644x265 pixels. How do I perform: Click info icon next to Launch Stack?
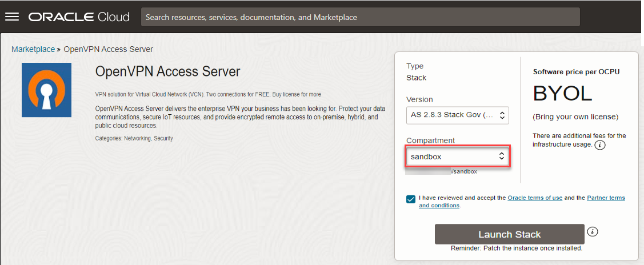pyautogui.click(x=593, y=231)
